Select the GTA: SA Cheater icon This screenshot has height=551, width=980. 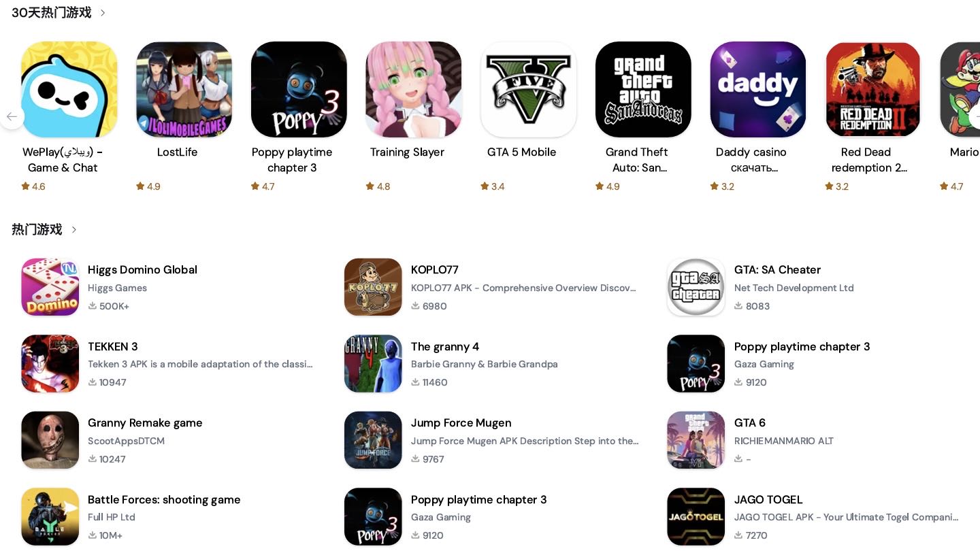pos(696,287)
